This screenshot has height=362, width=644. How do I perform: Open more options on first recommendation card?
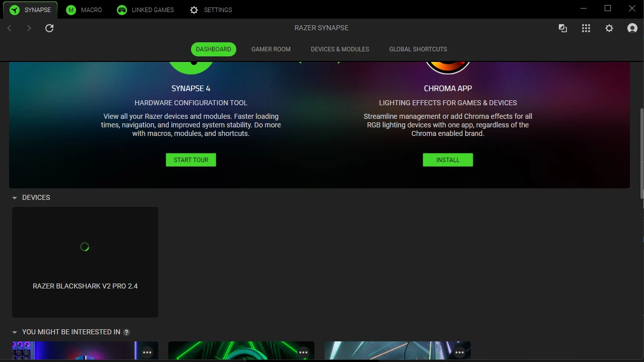point(147,353)
